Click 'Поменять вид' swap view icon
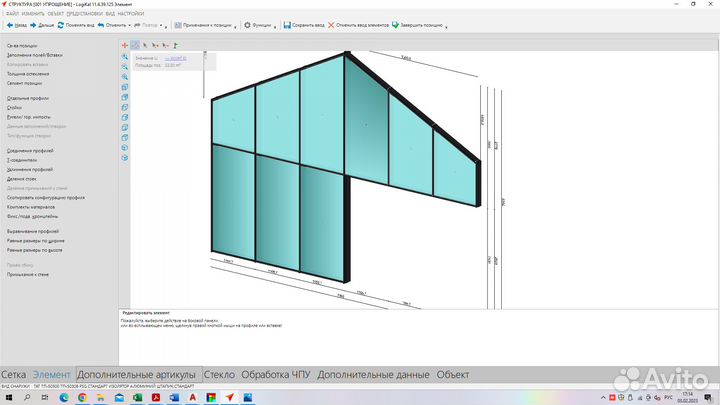 [60, 24]
